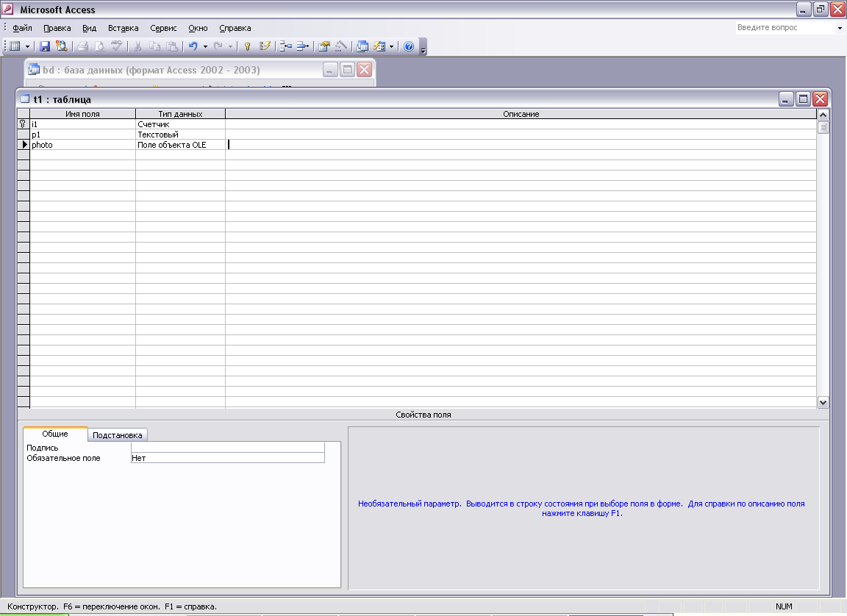Expand the help question box dropdown arrow
847x616 pixels.
(840, 28)
